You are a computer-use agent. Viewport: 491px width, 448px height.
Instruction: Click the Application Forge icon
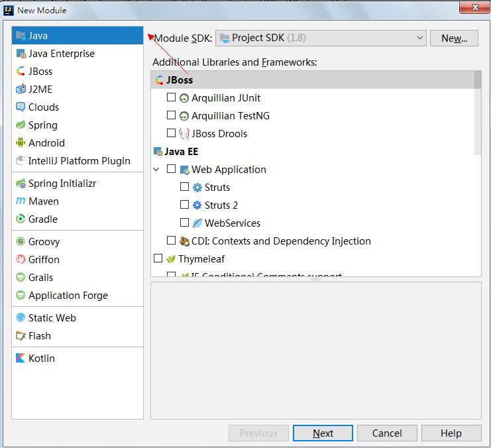coord(21,295)
